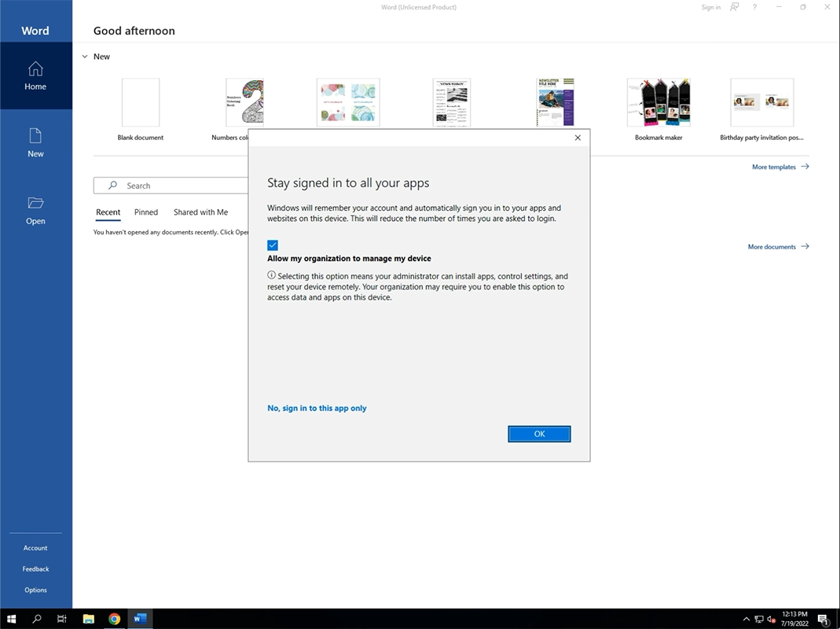Open Account in the Word sidebar
The image size is (840, 629).
[x=35, y=548]
